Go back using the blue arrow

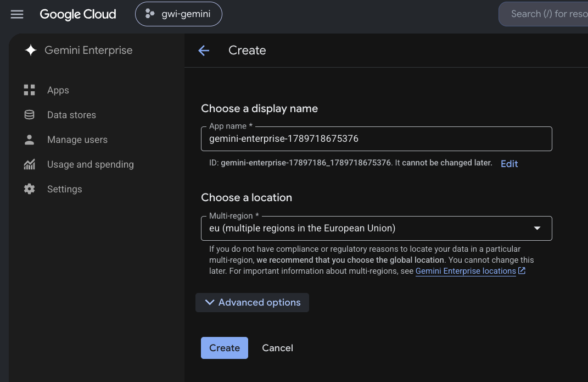(204, 50)
